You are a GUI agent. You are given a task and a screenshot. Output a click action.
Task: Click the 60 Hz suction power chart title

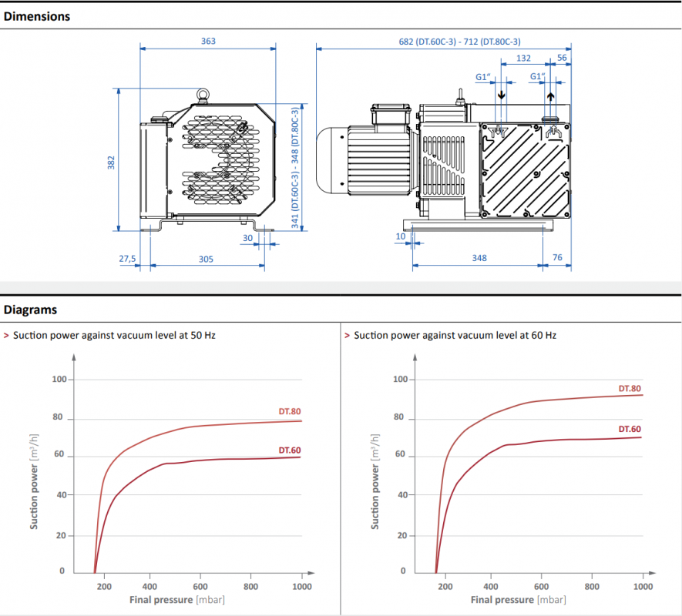[455, 335]
